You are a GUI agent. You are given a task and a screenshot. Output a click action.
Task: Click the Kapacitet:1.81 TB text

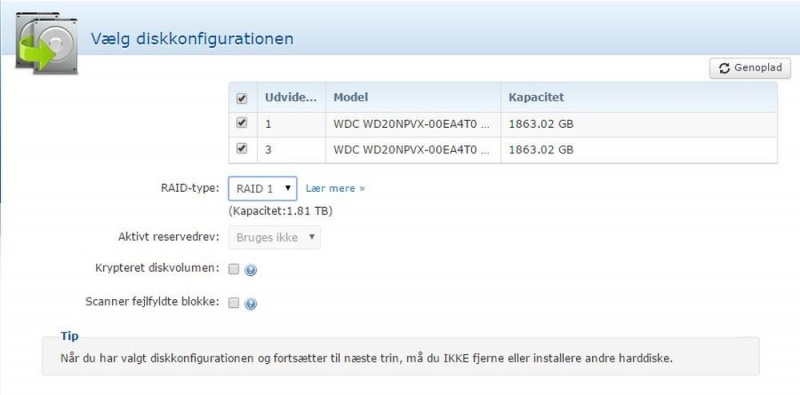[281, 211]
